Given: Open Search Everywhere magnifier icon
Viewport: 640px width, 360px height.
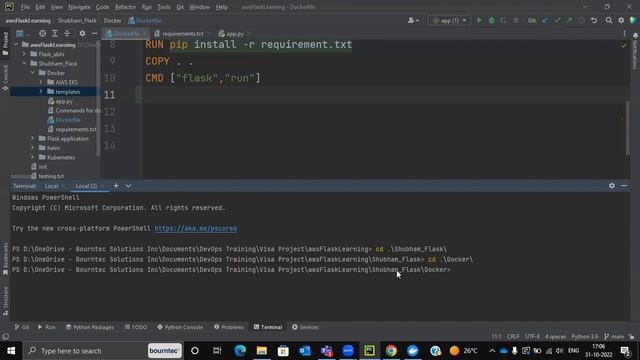Looking at the screenshot, I should tap(609, 20).
